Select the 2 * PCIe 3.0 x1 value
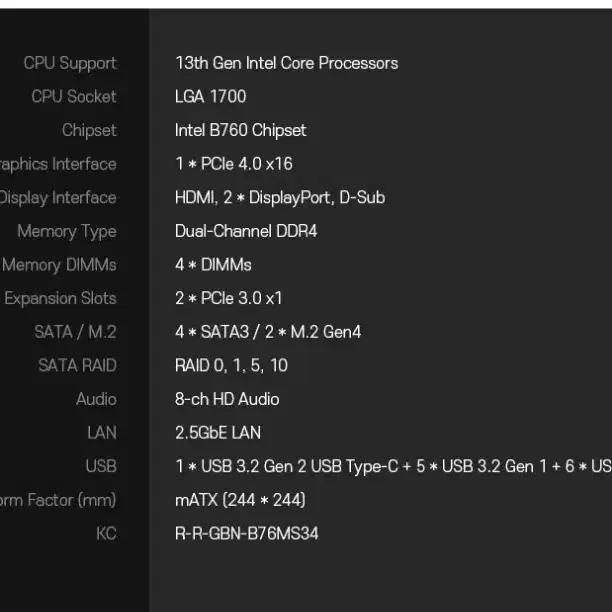 click(x=229, y=299)
